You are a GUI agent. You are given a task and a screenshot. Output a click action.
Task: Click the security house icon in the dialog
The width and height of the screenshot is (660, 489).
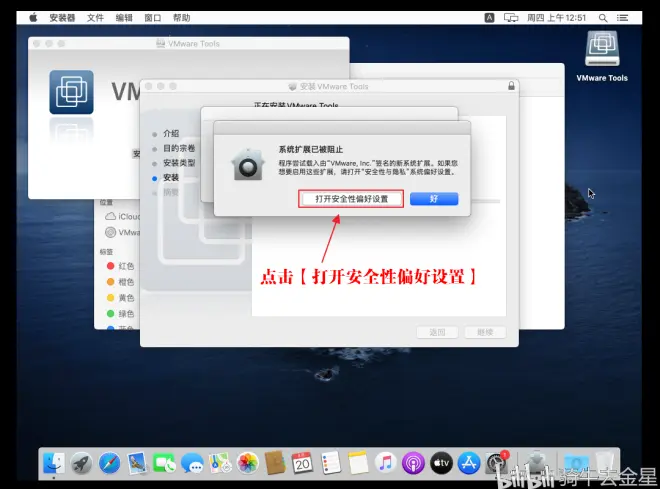248,165
